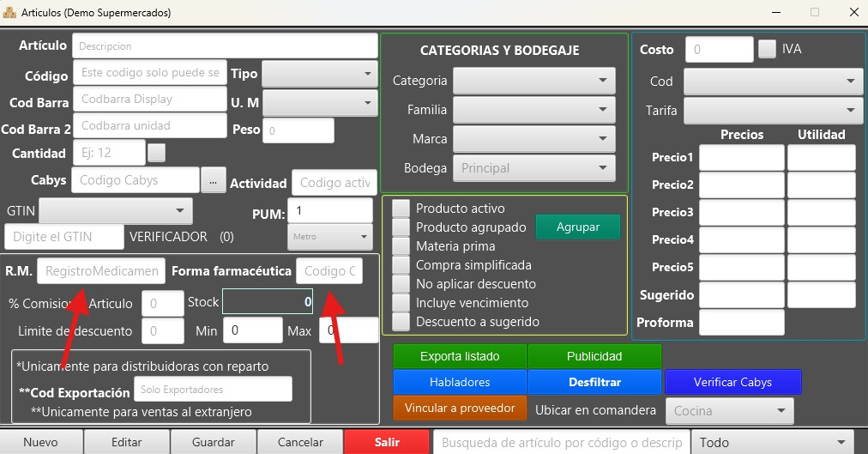The image size is (868, 454).
Task: Toggle the Incluye vencimiento checkbox
Action: [401, 303]
